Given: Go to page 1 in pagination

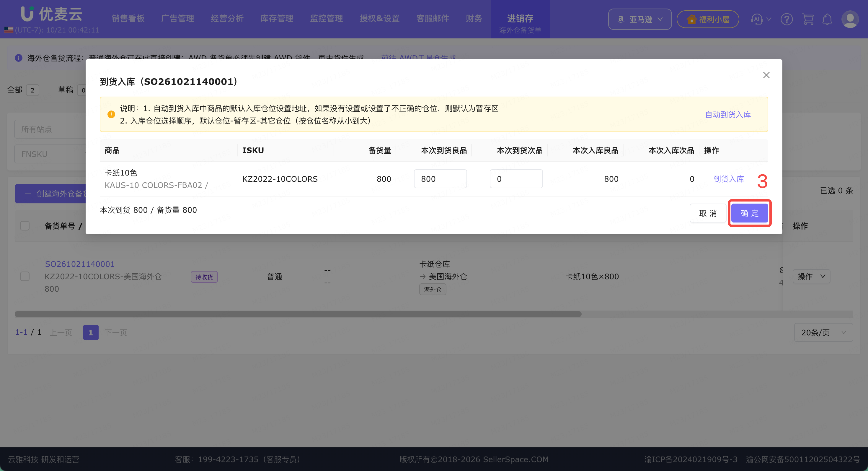Looking at the screenshot, I should click(91, 332).
